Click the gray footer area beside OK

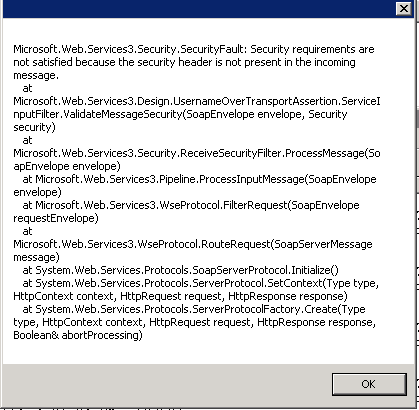click(167, 384)
